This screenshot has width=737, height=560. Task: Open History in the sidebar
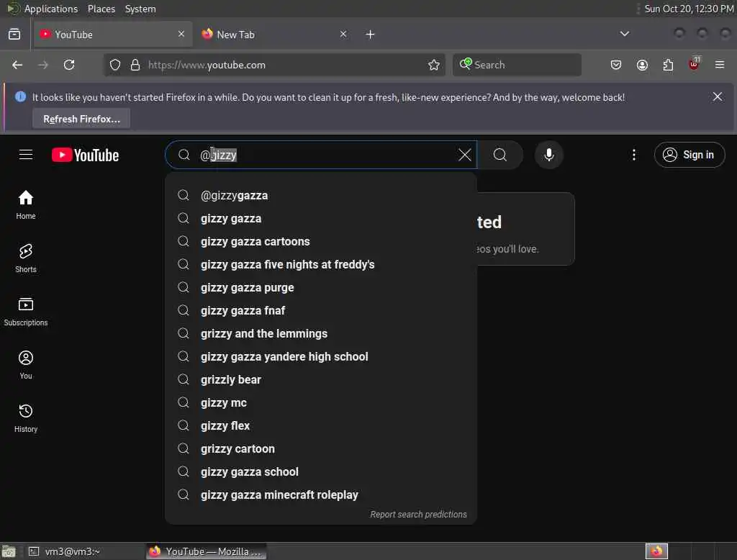point(26,418)
